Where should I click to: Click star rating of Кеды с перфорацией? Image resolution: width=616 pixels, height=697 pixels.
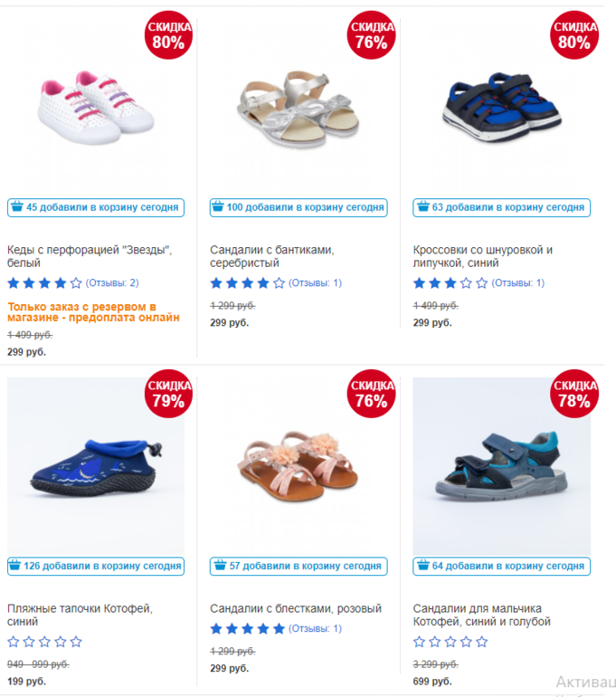(44, 282)
